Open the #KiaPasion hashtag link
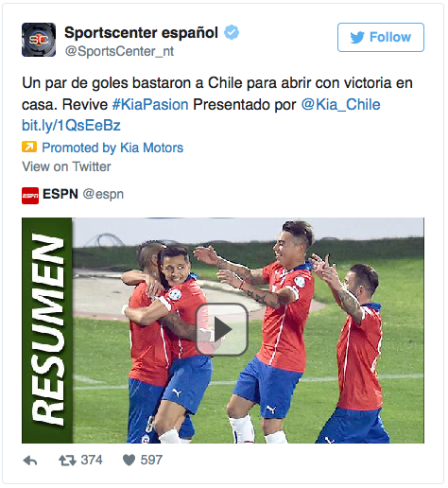The image size is (448, 488). (150, 104)
